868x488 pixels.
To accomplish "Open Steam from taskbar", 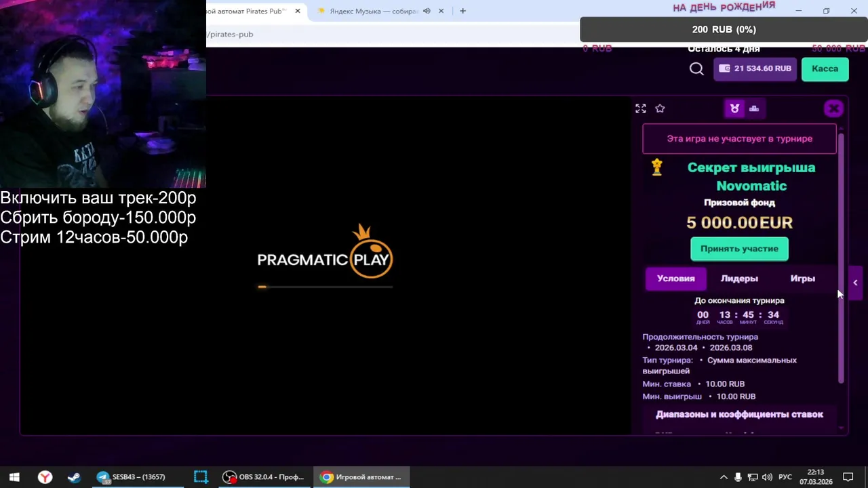I will click(x=74, y=477).
